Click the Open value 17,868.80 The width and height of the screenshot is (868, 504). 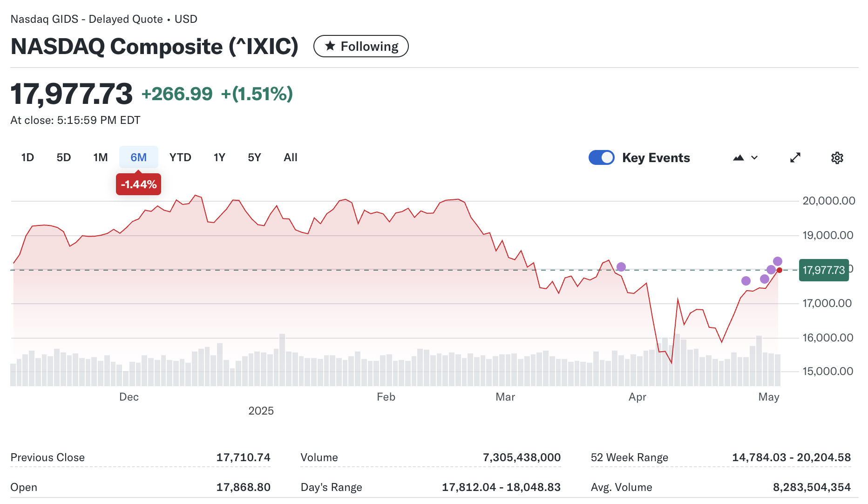(x=243, y=487)
